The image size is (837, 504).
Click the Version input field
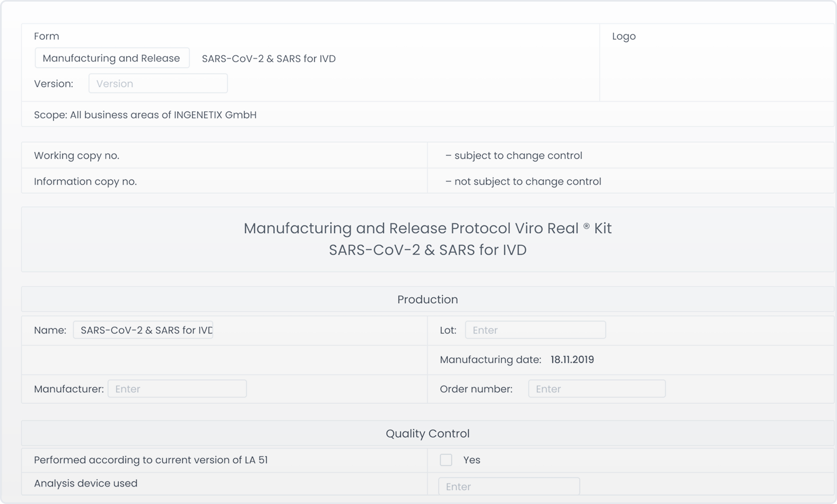(158, 84)
